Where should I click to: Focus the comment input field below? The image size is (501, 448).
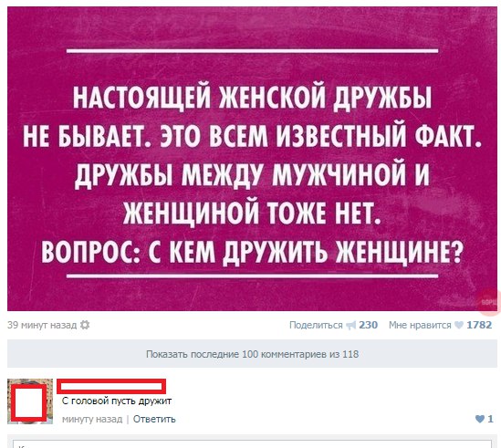252,443
